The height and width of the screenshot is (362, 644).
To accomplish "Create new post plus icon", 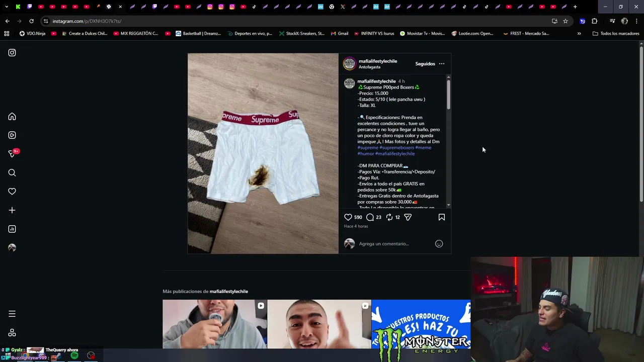I will point(12,210).
